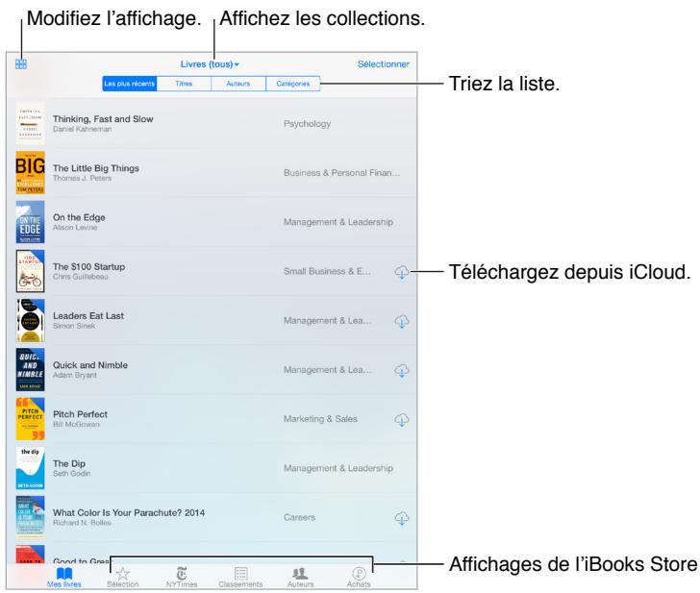This screenshot has height=593, width=700.
Task: Open the Livres (tous) collections dropdown
Action: coord(210,64)
